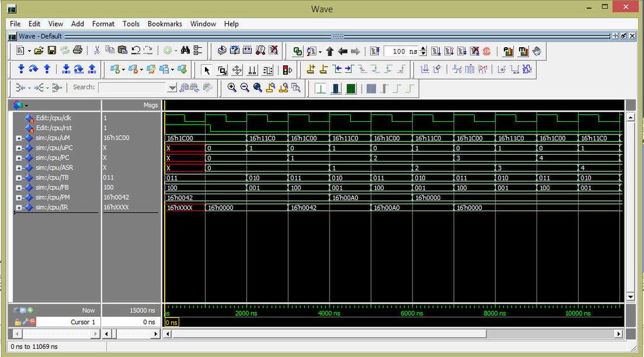Click the Zoom Full blue magnifier
Image resolution: width=644 pixels, height=357 pixels.
point(257,87)
